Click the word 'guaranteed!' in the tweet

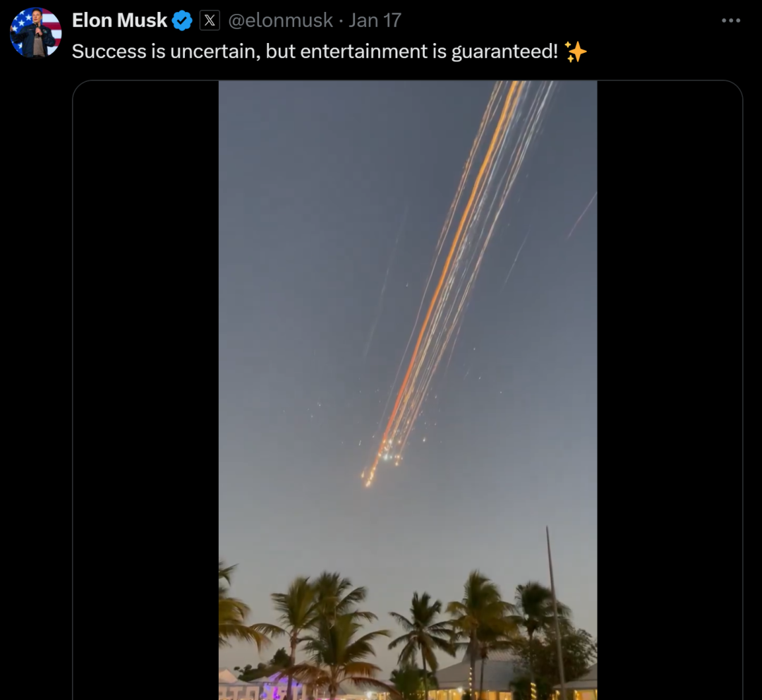(505, 52)
